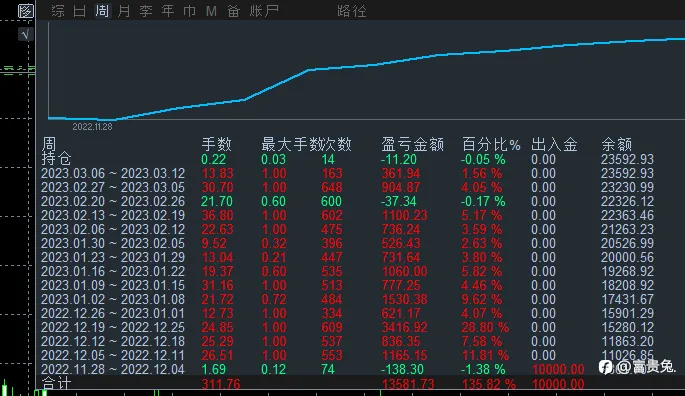
Task: Click profit amount 1530.38
Action: click(405, 299)
